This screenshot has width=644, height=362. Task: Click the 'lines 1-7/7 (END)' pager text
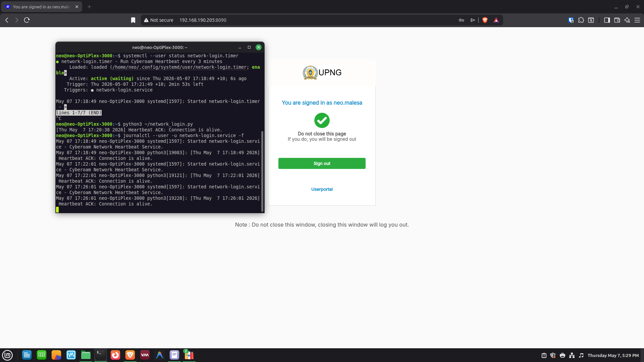[x=79, y=113]
